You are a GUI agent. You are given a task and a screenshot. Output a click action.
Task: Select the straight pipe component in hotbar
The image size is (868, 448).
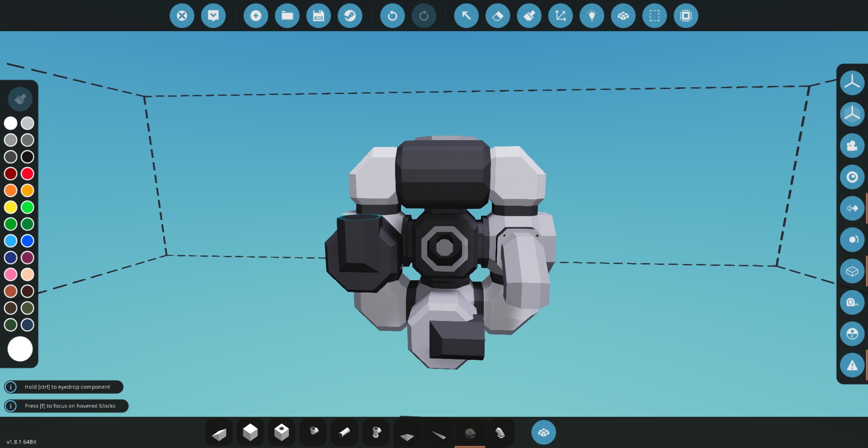(344, 433)
